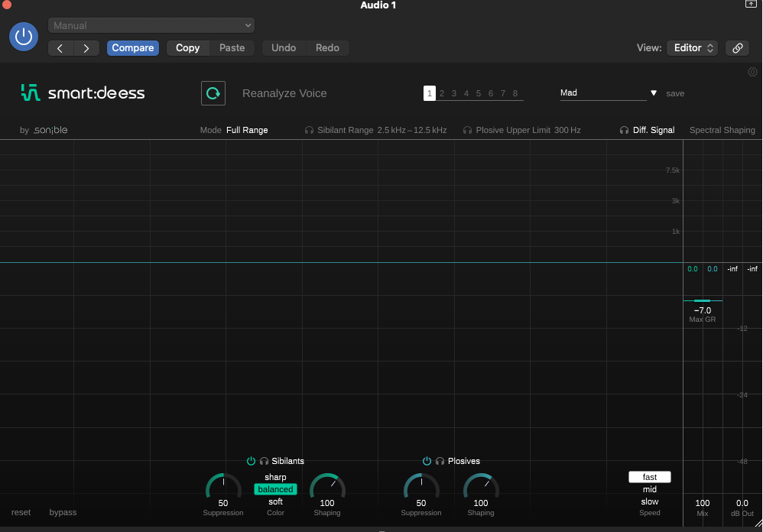Click the Mix value 100

point(702,503)
